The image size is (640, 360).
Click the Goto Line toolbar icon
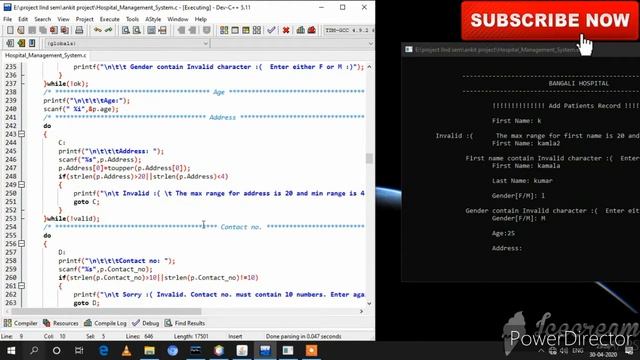point(162,30)
